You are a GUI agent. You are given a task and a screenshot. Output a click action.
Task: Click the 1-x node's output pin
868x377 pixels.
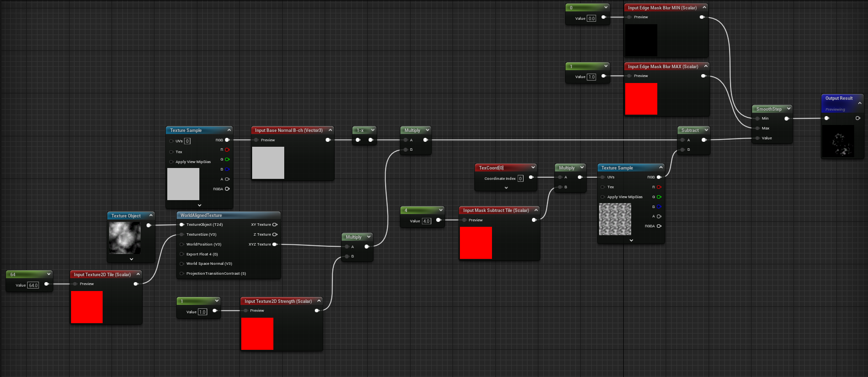pyautogui.click(x=371, y=140)
